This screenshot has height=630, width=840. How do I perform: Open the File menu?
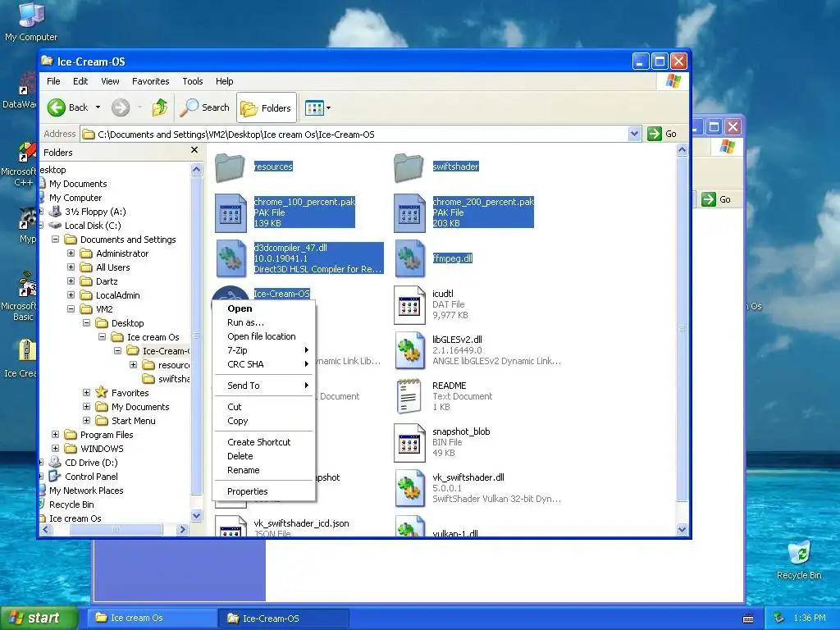pyautogui.click(x=53, y=81)
